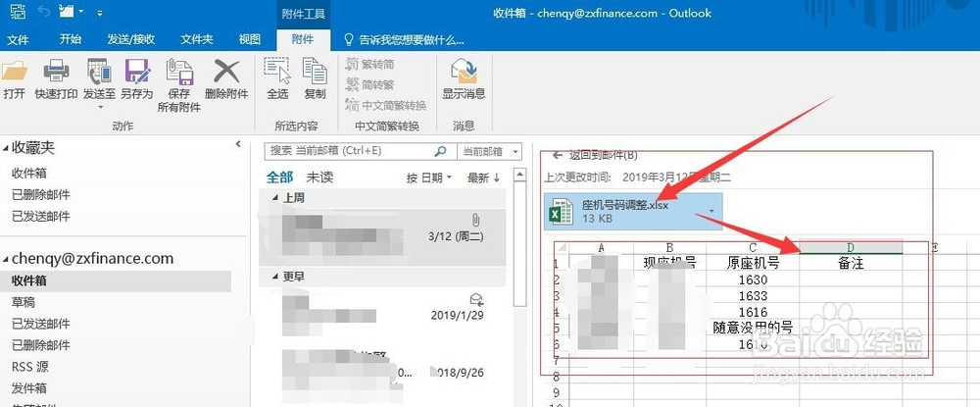Click 简转繁 conversion button

coord(370,84)
